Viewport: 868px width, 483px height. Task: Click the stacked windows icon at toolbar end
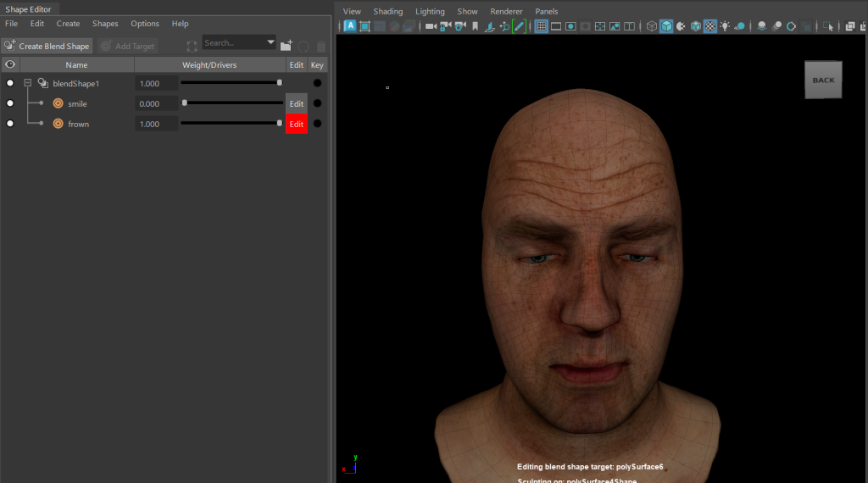[849, 26]
